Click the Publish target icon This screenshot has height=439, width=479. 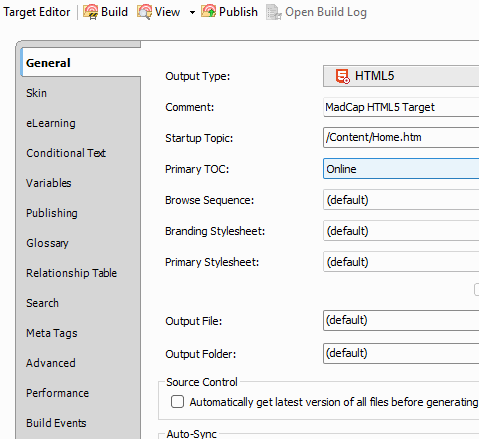coord(209,11)
